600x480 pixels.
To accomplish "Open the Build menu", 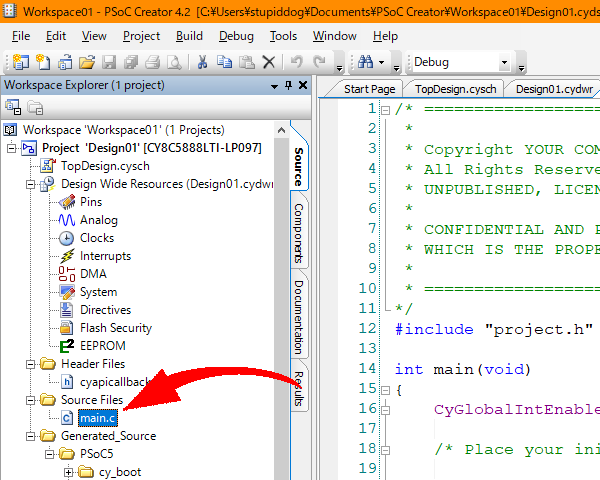I will pos(189,36).
